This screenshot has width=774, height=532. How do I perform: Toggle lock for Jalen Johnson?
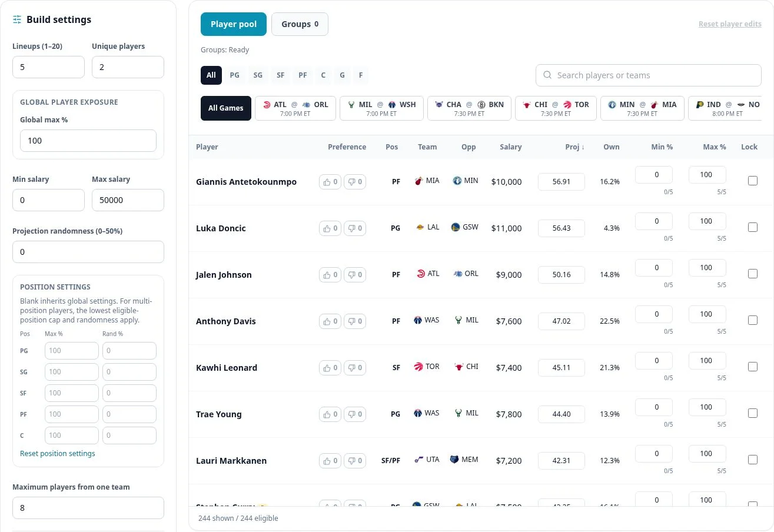pyautogui.click(x=752, y=274)
